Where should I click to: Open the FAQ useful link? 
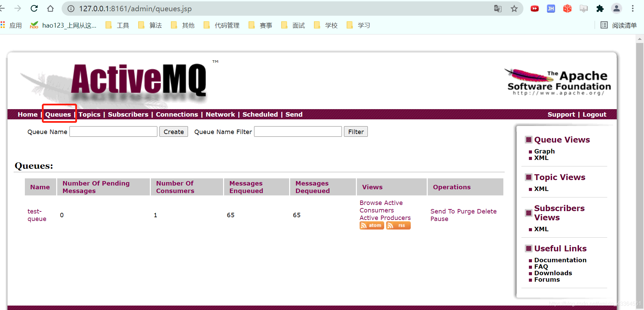541,267
